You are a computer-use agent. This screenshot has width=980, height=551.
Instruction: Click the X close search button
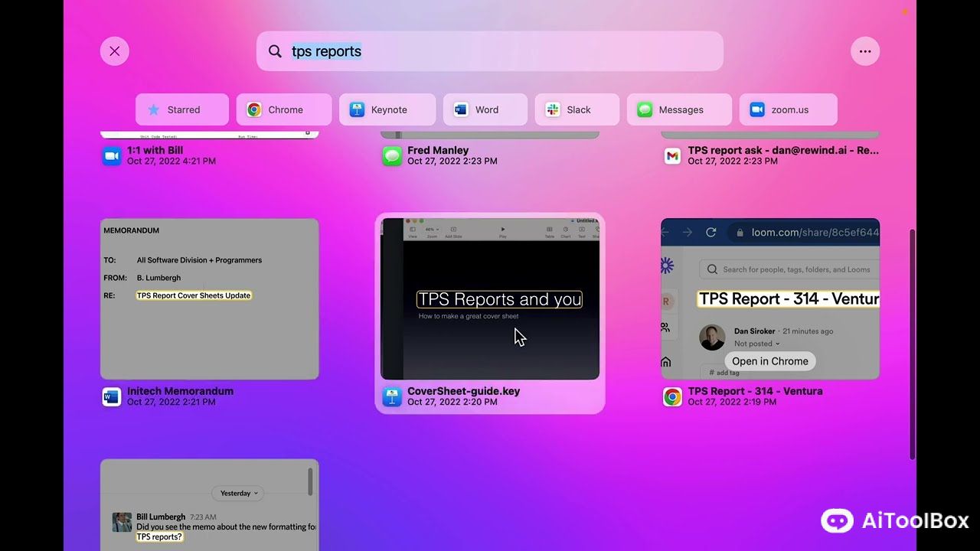(115, 51)
